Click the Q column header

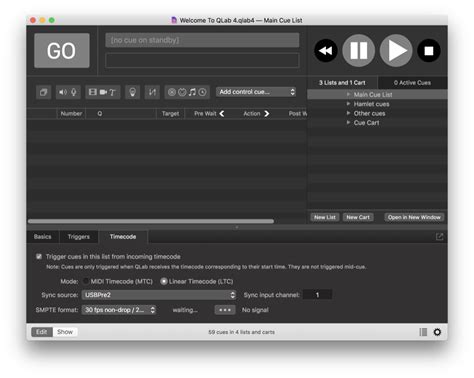click(x=121, y=114)
